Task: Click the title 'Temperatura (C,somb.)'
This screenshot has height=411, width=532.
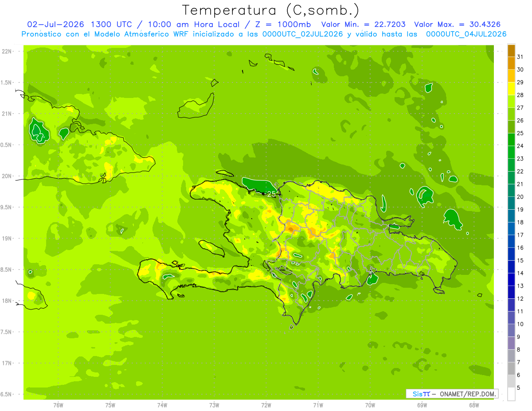Action: click(271, 10)
